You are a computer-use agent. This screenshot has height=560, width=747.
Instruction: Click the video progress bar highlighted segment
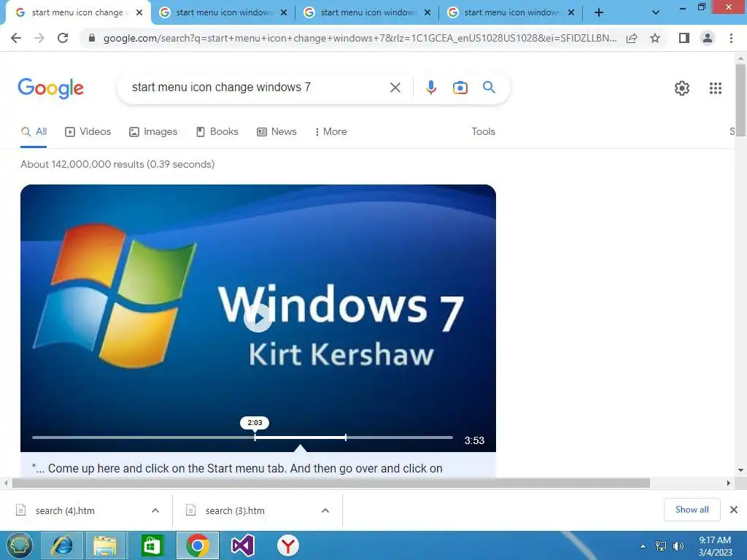300,437
